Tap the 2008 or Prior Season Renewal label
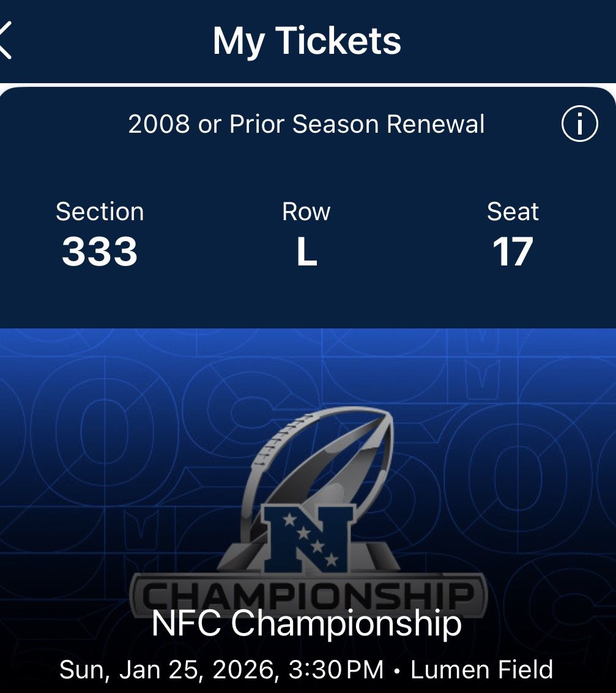Viewport: 616px width, 693px height. pos(306,124)
